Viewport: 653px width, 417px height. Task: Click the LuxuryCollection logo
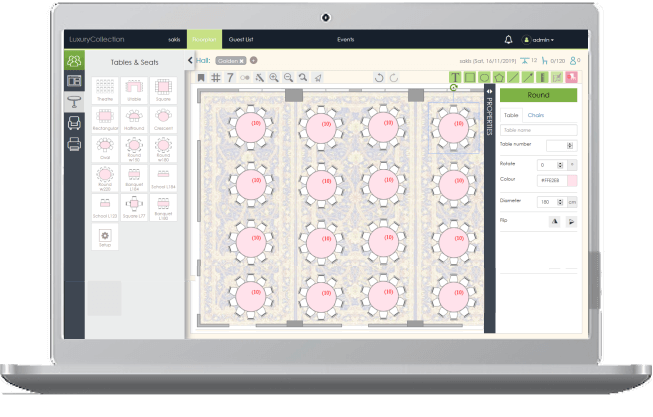(x=97, y=40)
